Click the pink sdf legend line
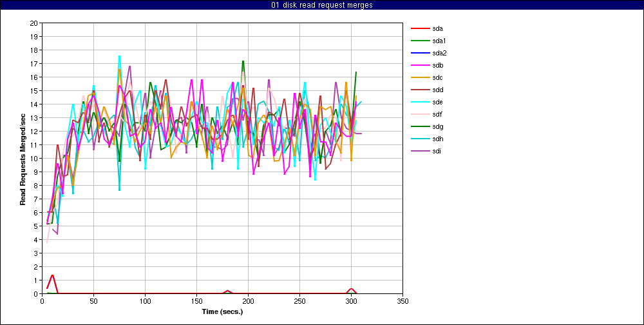 [x=419, y=114]
